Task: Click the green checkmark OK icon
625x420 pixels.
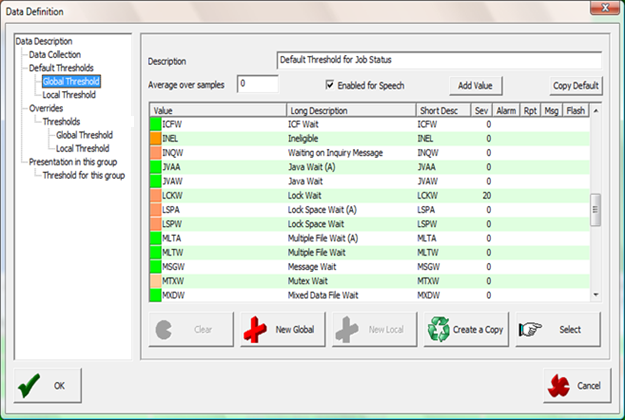Action: 32,385
